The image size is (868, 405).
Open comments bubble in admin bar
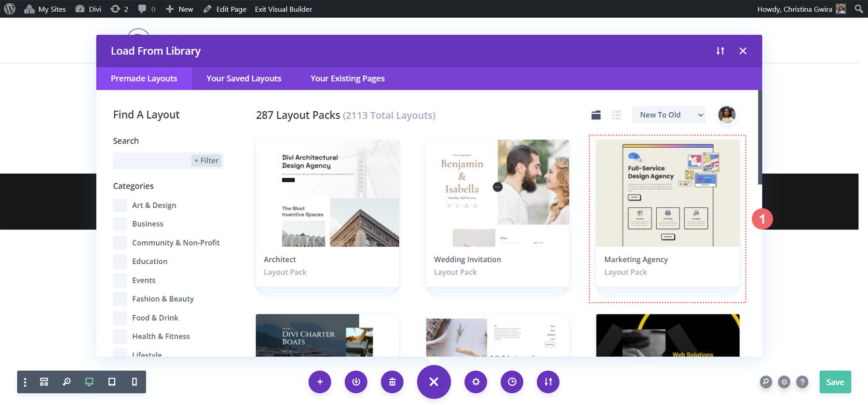pyautogui.click(x=147, y=9)
